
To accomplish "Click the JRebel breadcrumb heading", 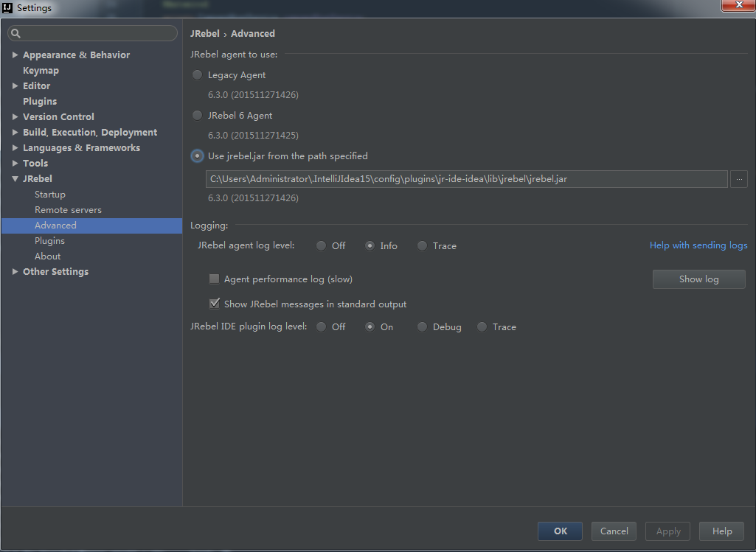I will pyautogui.click(x=205, y=34).
